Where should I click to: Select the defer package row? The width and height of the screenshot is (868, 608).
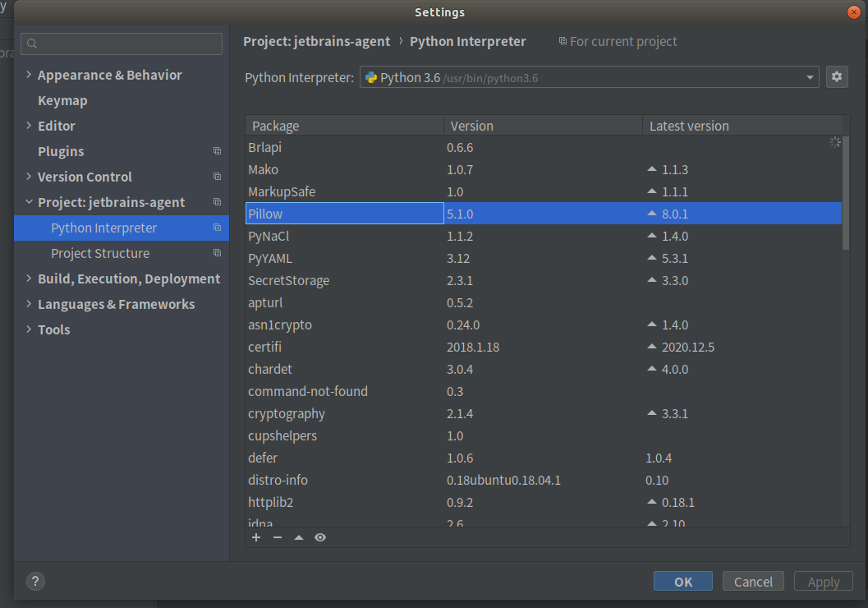pyautogui.click(x=544, y=458)
